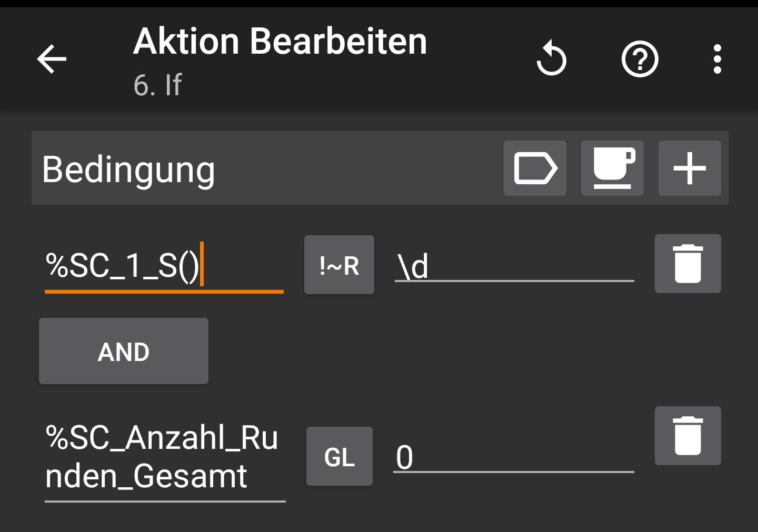Tap the Bedingung section header label

128,169
